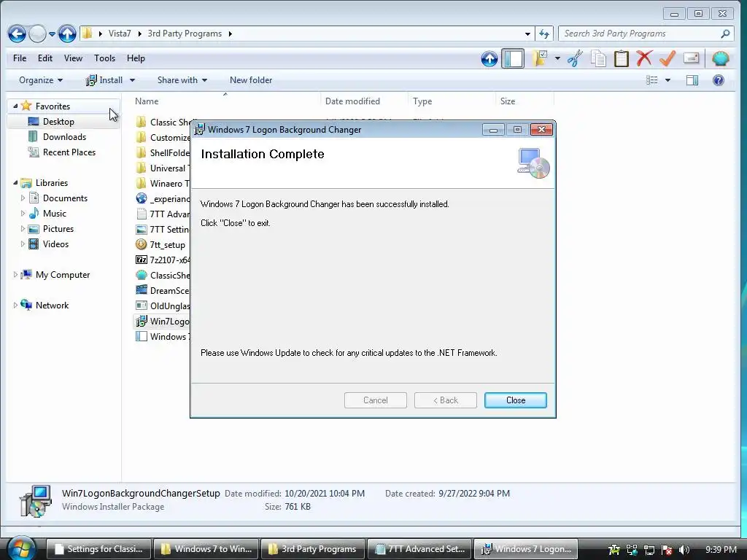Screen dimensions: 747x560
Task: Open folder options toolbar icon
Action: coord(539,58)
